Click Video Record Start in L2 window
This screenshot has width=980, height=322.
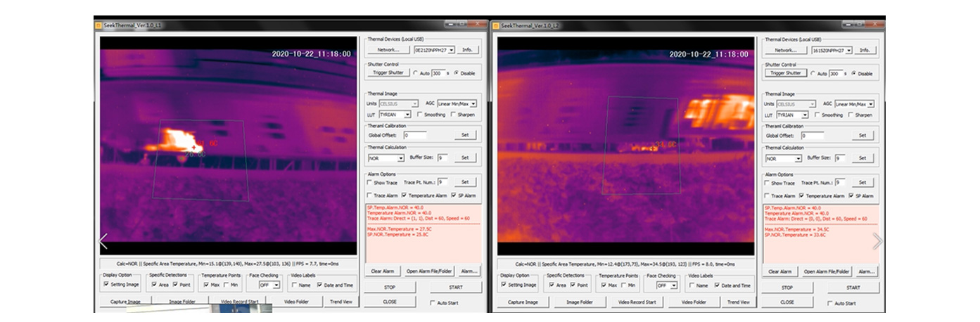point(637,302)
